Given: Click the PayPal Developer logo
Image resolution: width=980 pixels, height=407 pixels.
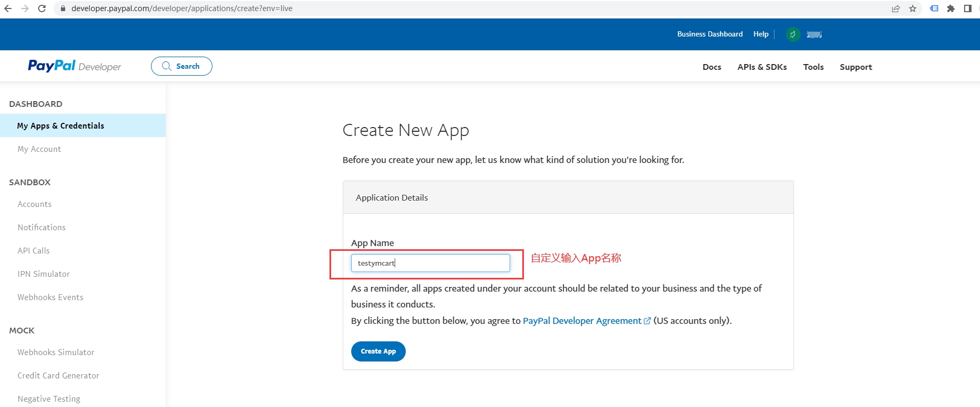Looking at the screenshot, I should [x=74, y=66].
